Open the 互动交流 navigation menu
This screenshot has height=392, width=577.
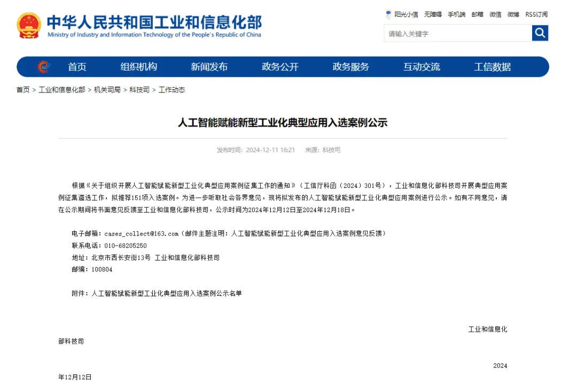click(x=422, y=66)
